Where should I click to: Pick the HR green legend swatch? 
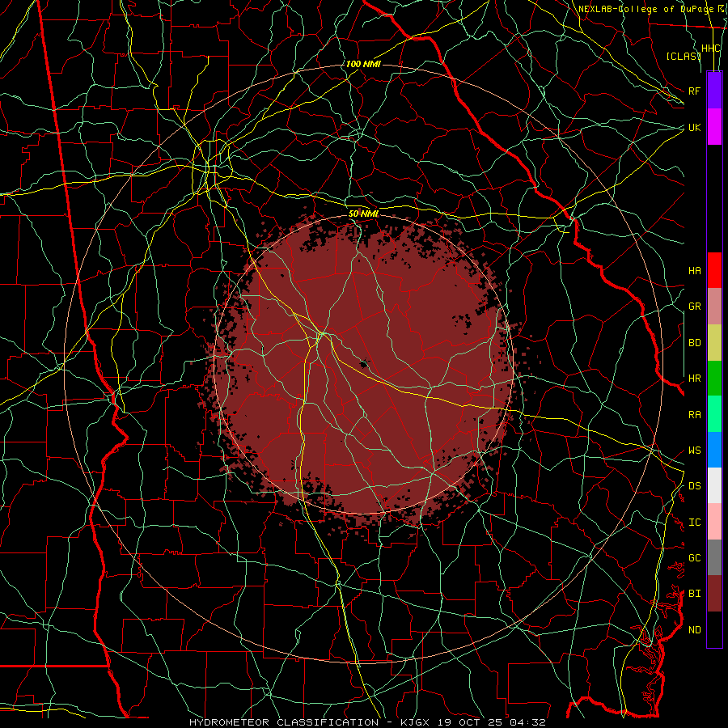click(714, 379)
